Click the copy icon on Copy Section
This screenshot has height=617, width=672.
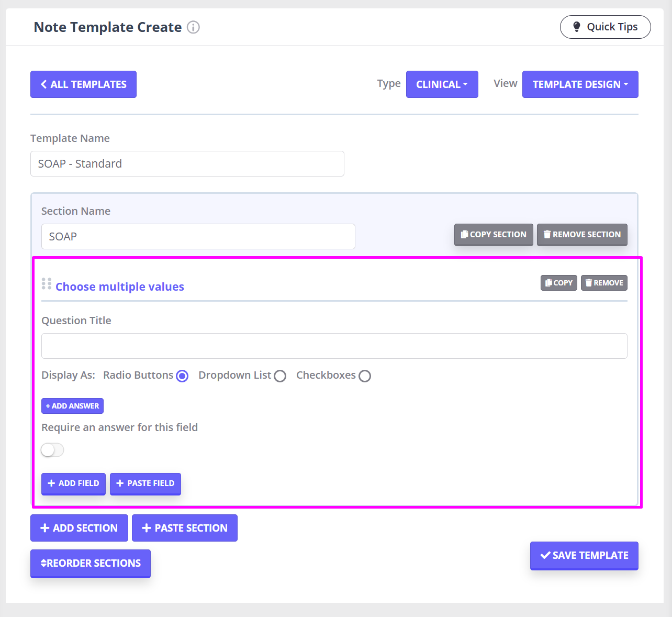tap(465, 234)
